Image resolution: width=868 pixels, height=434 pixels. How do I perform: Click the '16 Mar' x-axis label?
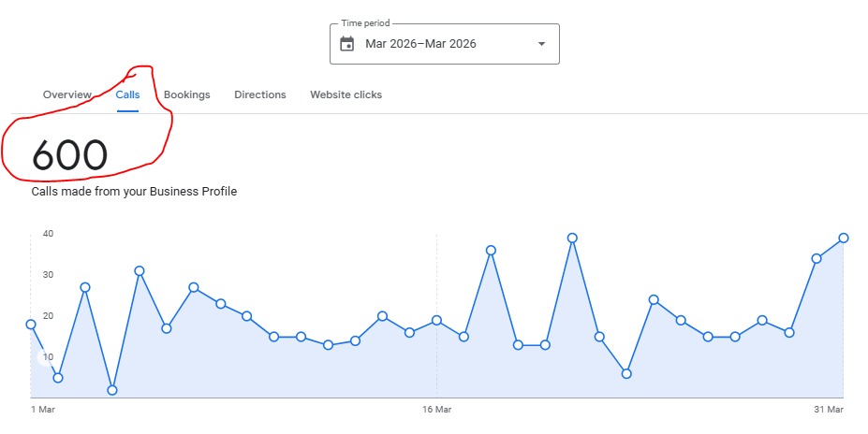[x=436, y=410]
